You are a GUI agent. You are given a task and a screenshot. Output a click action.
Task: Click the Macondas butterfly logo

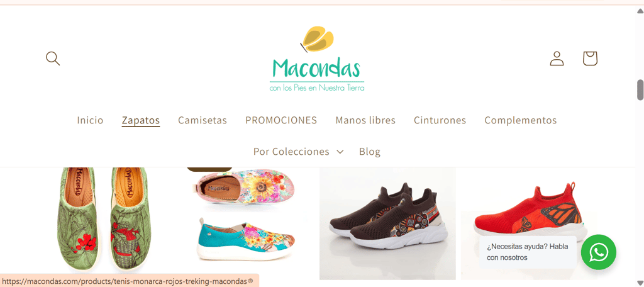pos(317,59)
